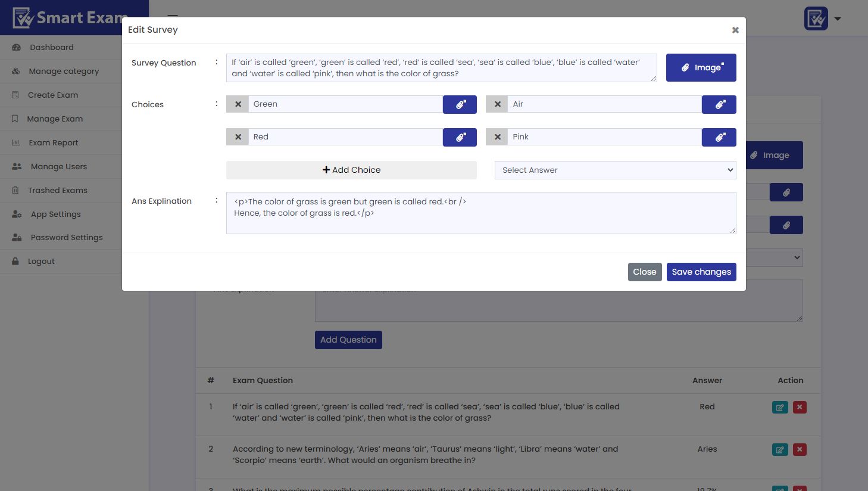Click the Smart Exam logo
This screenshot has width=868, height=491.
tap(70, 18)
